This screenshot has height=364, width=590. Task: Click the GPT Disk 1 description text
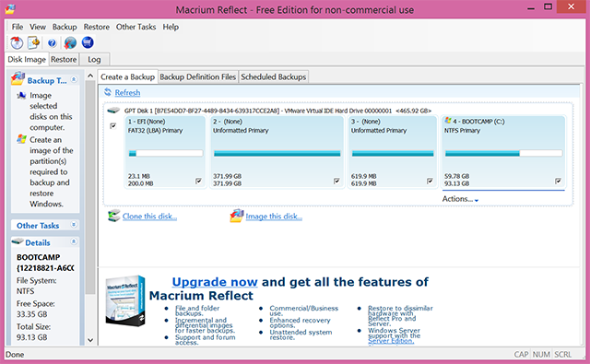277,111
